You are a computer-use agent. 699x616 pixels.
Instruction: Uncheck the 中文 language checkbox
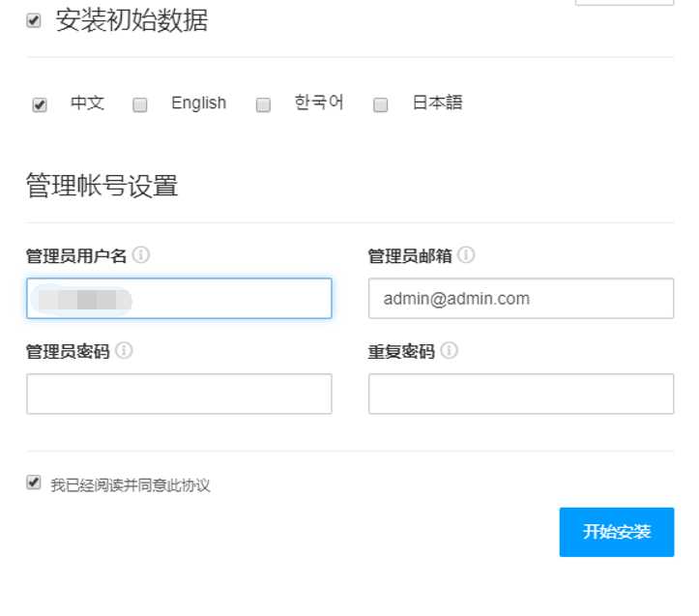pos(40,105)
